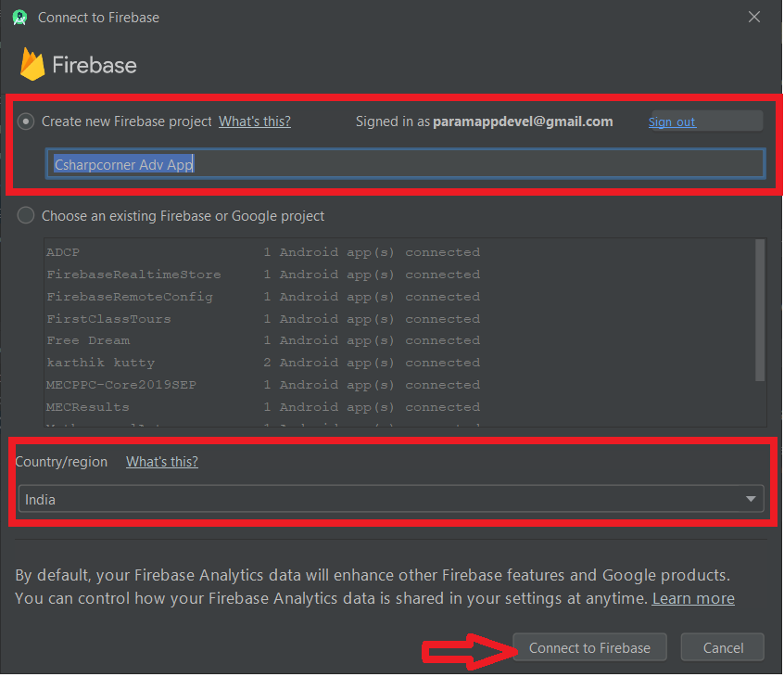Select 'Choose an existing Firebase or Google project'
The height and width of the screenshot is (677, 784).
tap(25, 215)
